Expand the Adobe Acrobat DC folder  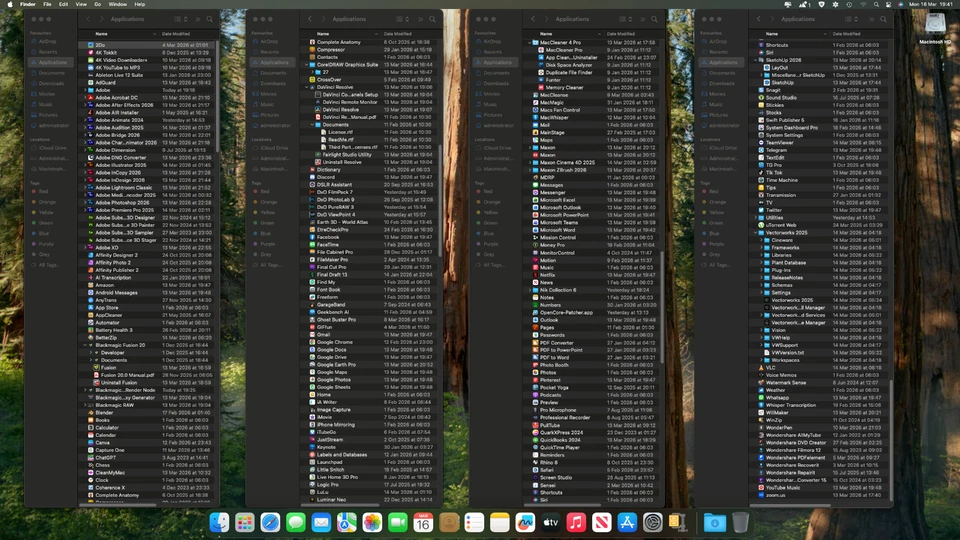[85, 97]
